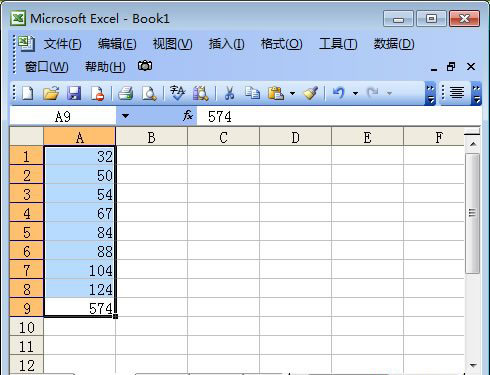Click the fill handle of cell A9
490x375 pixels.
tap(115, 316)
